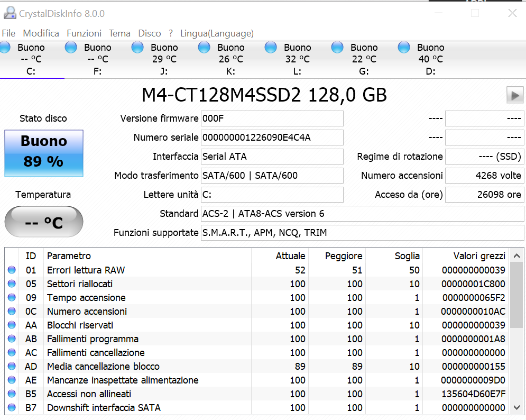Click the Soglia column header
Image resolution: width=526 pixels, height=420 pixels.
coord(394,256)
